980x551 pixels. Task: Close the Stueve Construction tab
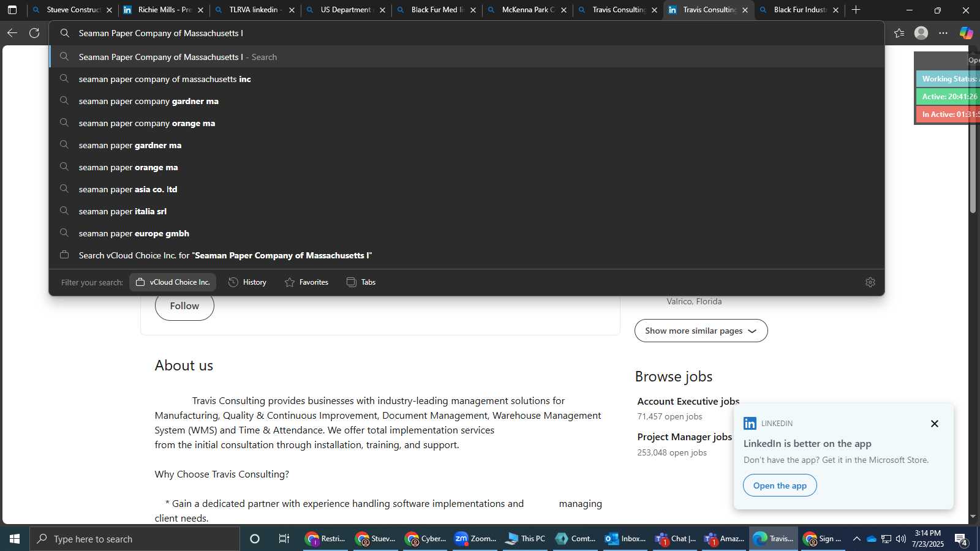tap(109, 10)
